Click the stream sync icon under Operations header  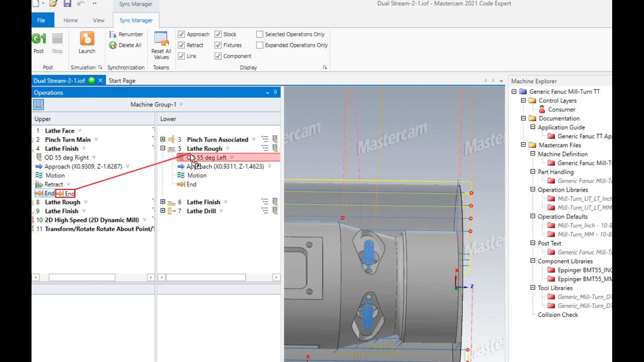(39, 105)
